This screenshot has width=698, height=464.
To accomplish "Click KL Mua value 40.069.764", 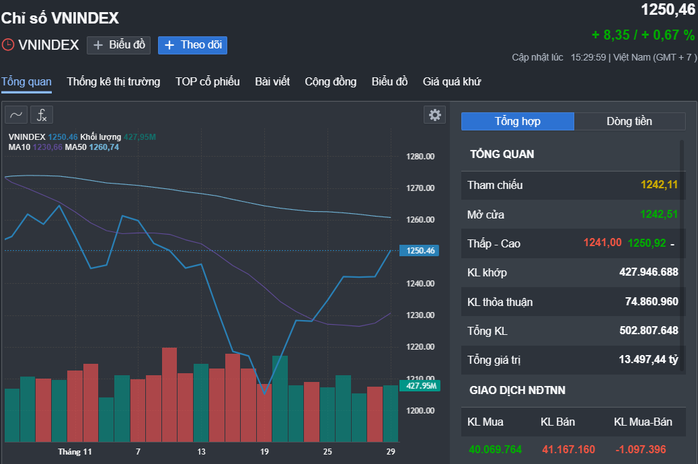I will pyautogui.click(x=495, y=449).
